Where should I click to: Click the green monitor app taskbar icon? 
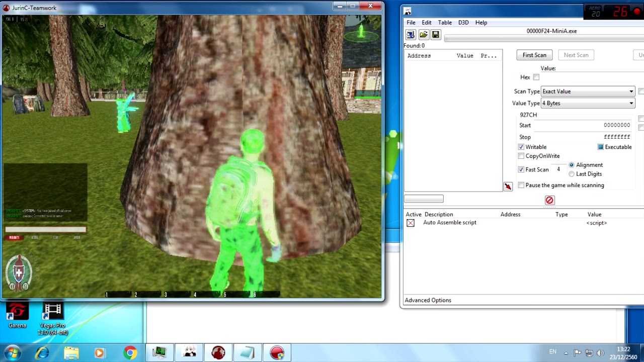pyautogui.click(x=159, y=353)
